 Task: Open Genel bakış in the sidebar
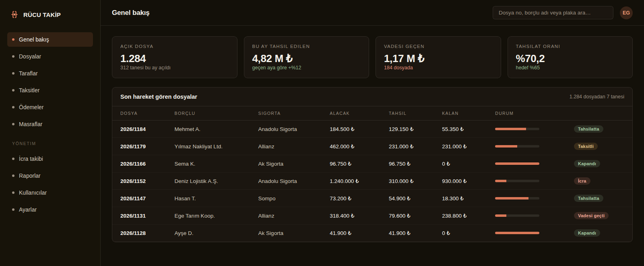(x=50, y=39)
